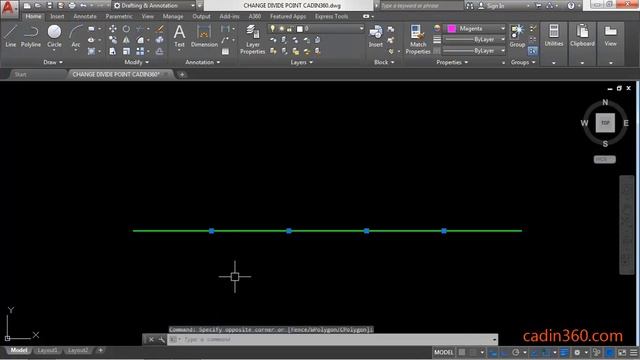Click the Stretch tool icon

[x=113, y=51]
